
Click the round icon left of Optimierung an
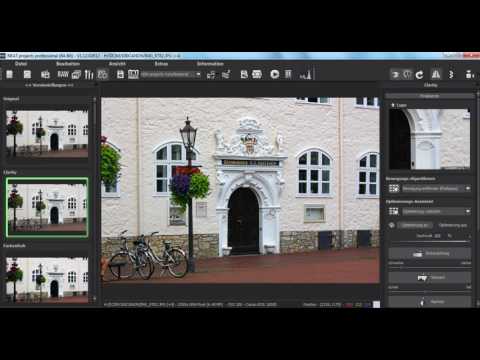click(392, 225)
